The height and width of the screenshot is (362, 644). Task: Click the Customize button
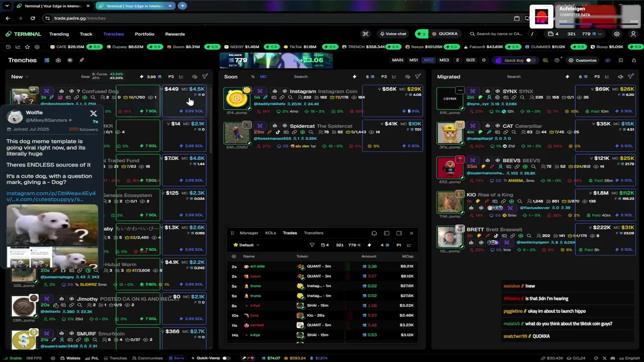[582, 60]
